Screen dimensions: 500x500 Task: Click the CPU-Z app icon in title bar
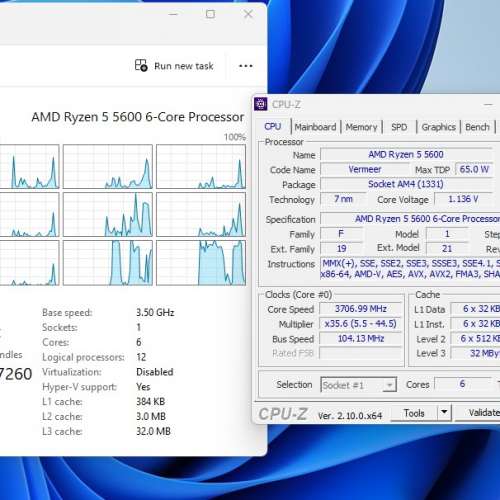[x=261, y=104]
